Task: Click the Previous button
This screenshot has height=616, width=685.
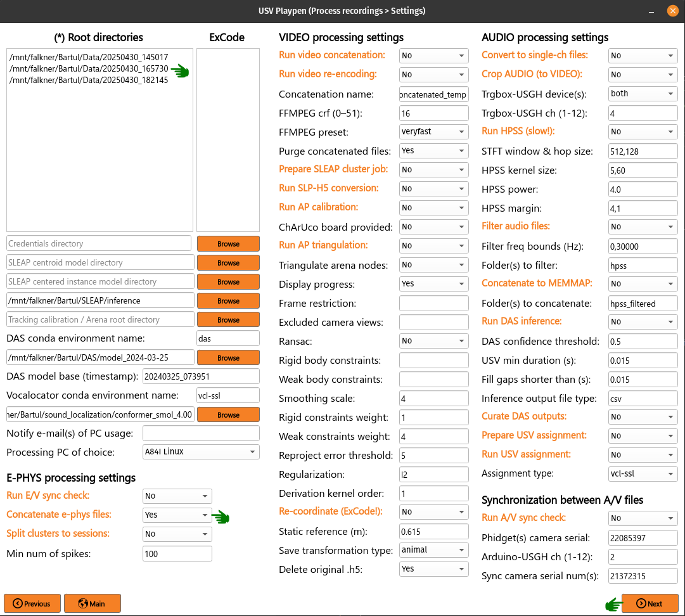Action: click(x=32, y=603)
